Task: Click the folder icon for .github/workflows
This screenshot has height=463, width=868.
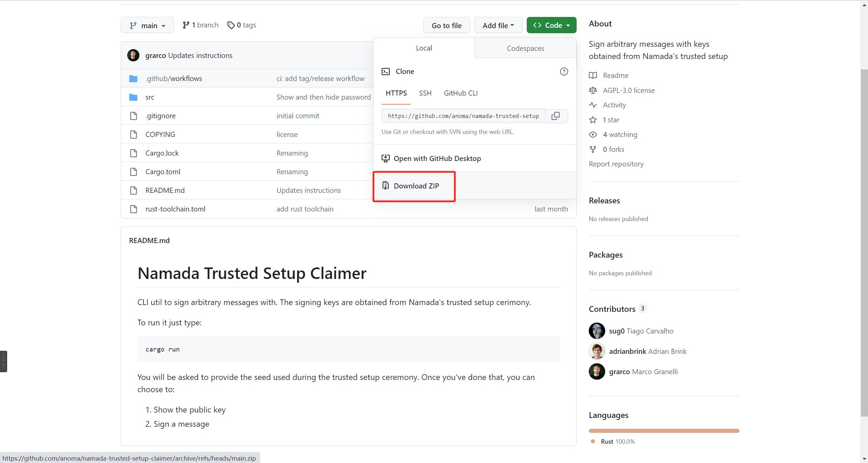Action: click(x=133, y=79)
